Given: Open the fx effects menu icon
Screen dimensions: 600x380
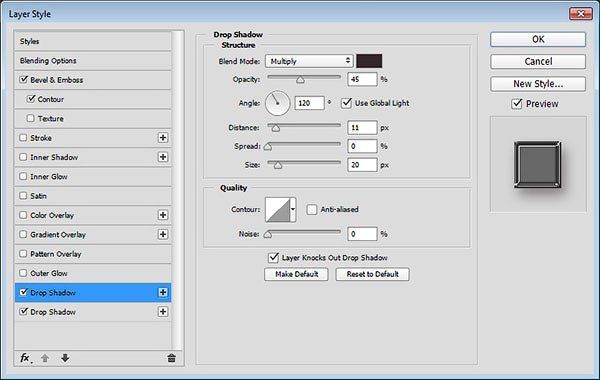Looking at the screenshot, I should (x=26, y=358).
